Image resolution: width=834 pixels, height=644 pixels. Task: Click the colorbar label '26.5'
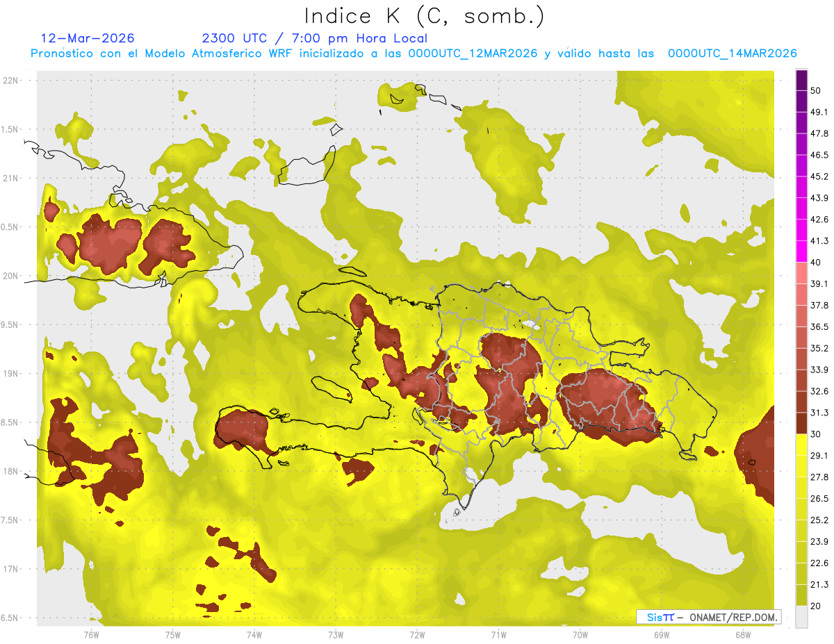(819, 499)
